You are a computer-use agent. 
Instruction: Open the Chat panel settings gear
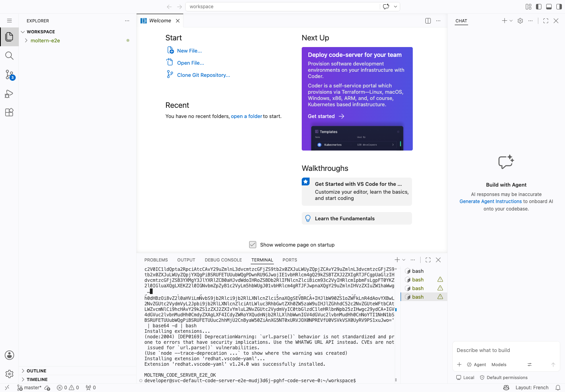pos(520,21)
